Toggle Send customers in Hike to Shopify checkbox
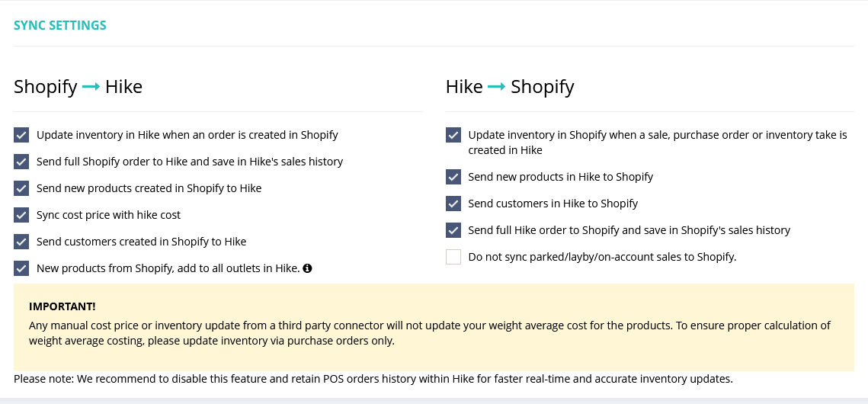 click(x=453, y=204)
